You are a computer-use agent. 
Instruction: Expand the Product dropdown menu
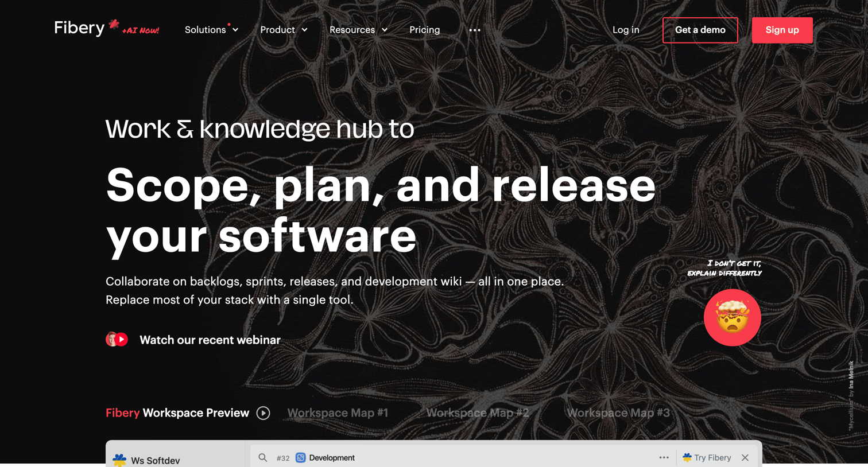tap(284, 30)
